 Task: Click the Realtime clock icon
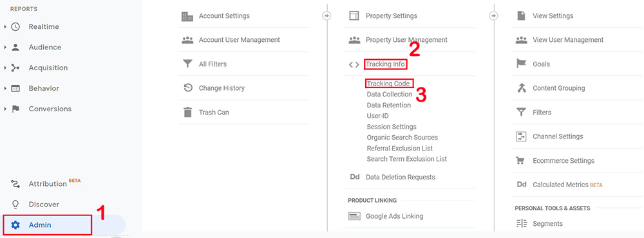click(15, 26)
